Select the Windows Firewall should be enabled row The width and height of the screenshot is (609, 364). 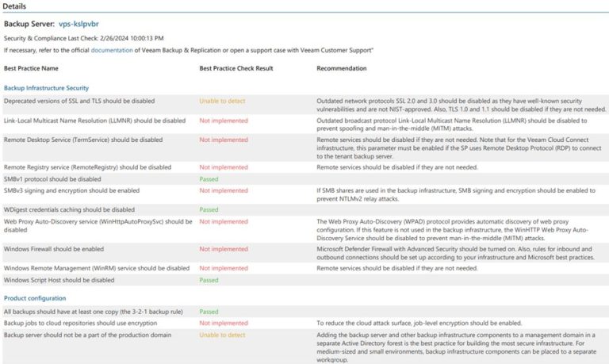[x=54, y=249]
